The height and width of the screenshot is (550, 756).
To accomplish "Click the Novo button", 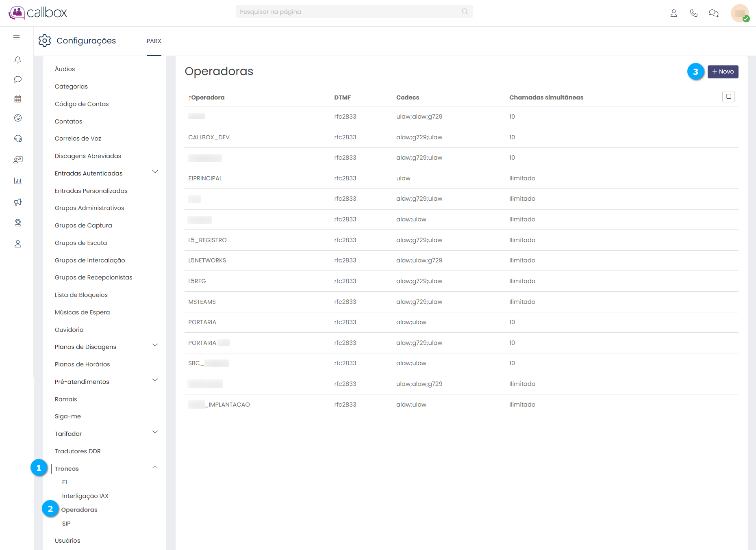I will [723, 72].
